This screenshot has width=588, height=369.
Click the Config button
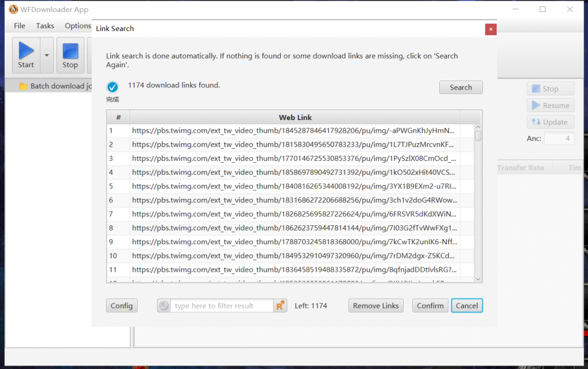coord(122,306)
